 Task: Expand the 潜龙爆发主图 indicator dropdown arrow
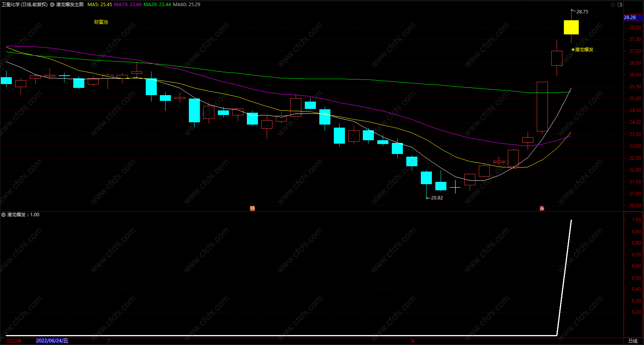coord(52,5)
